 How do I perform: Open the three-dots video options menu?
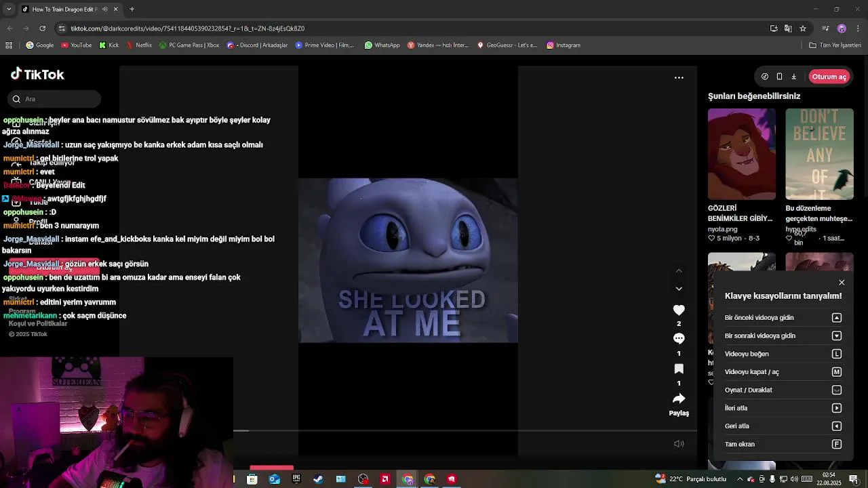point(679,77)
